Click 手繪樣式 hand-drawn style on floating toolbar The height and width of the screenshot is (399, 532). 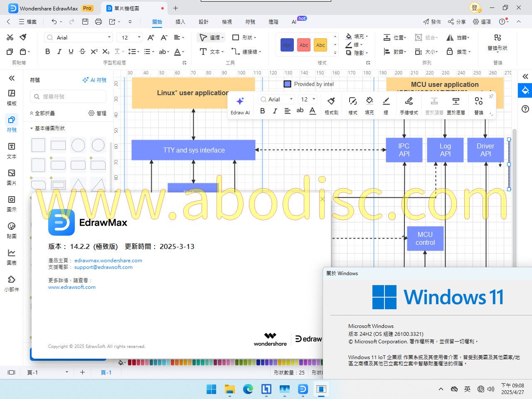409,105
